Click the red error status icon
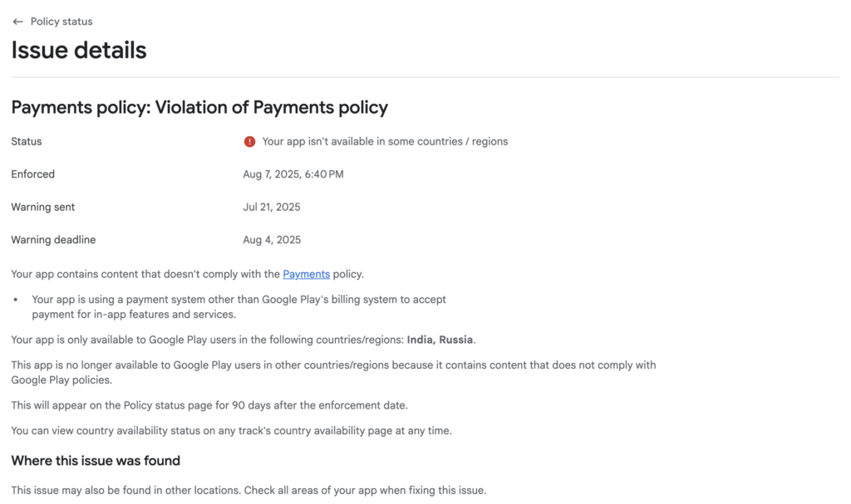 pos(249,142)
